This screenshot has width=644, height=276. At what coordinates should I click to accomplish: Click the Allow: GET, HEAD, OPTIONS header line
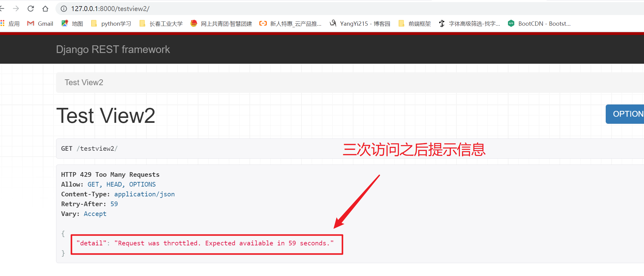tap(108, 184)
